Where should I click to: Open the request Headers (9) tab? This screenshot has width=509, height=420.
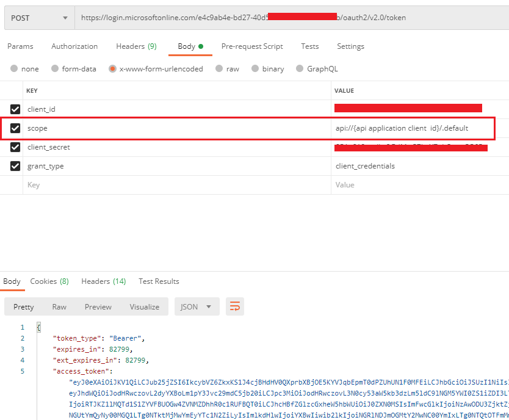click(x=136, y=46)
